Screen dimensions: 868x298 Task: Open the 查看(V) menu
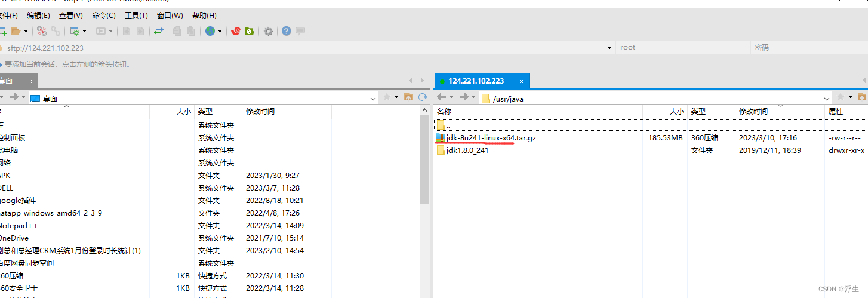click(x=71, y=15)
